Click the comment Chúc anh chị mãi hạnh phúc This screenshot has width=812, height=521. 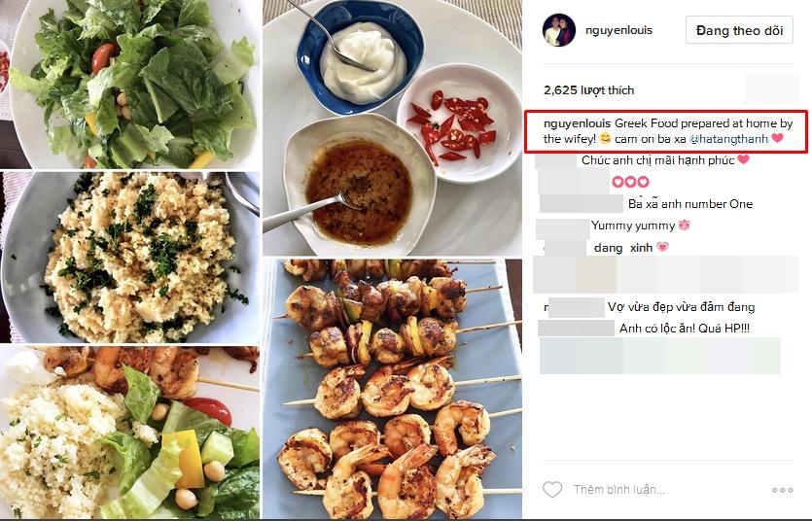click(x=657, y=160)
